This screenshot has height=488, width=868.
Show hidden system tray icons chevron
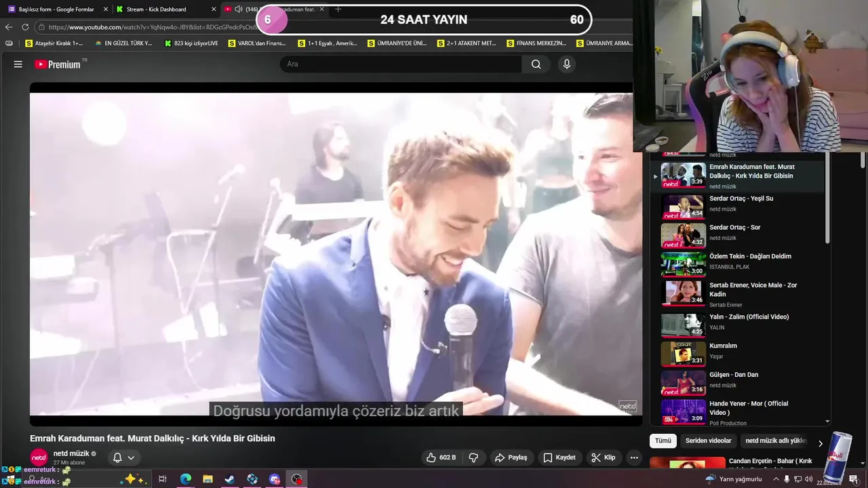click(776, 479)
